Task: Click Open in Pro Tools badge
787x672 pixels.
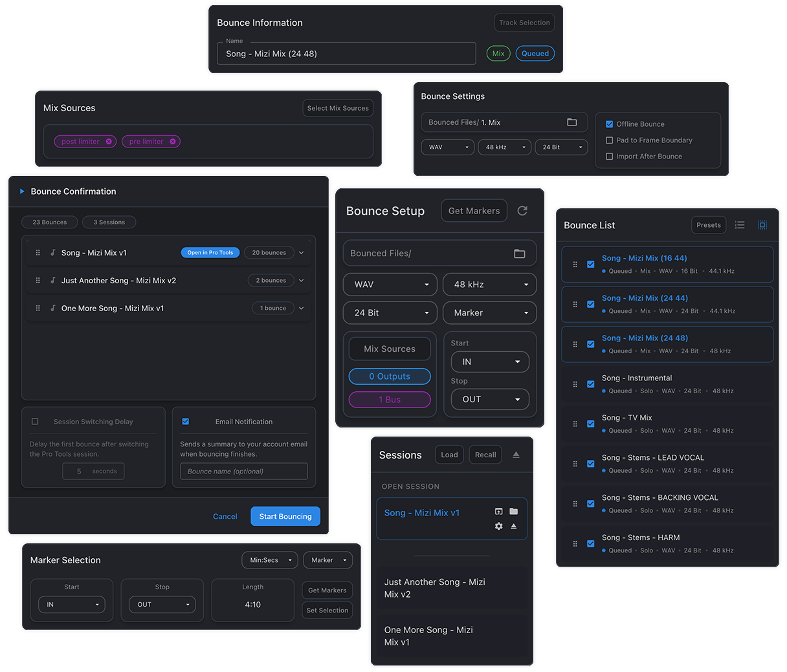Action: [x=210, y=253]
